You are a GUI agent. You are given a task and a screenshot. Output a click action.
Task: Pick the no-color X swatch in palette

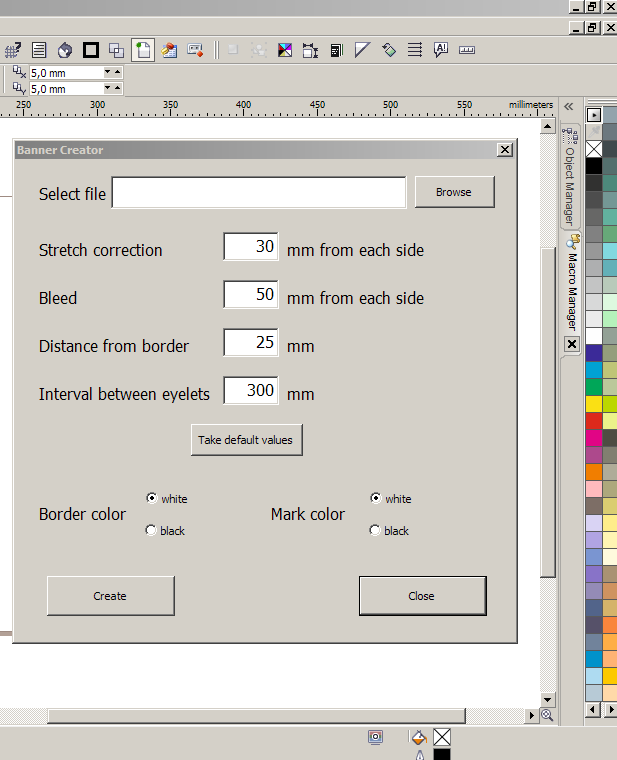[x=594, y=149]
